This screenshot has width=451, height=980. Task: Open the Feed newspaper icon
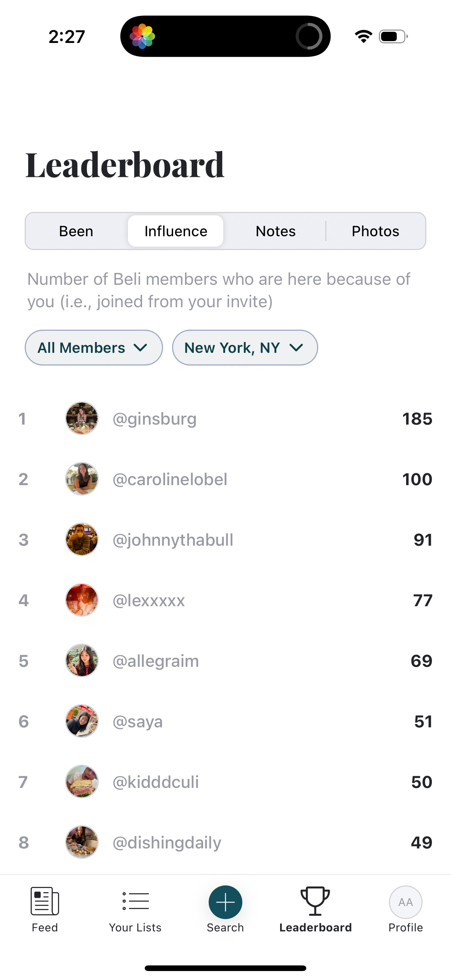[x=45, y=901]
